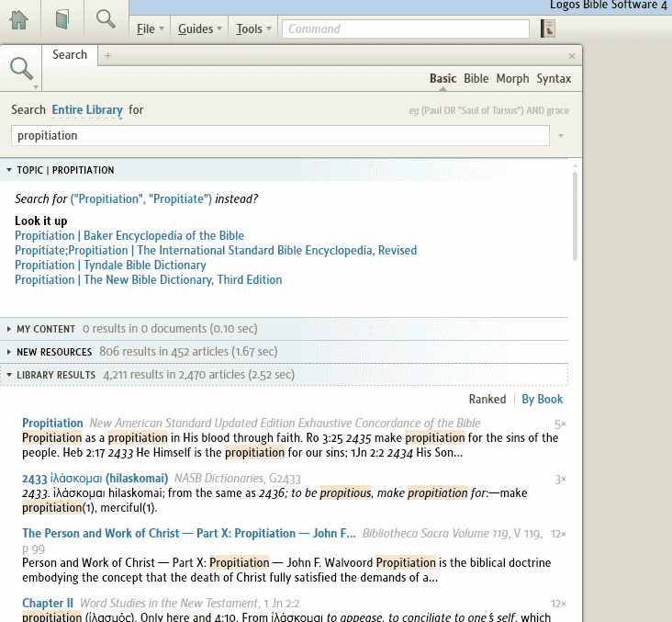672x622 pixels.
Task: Add a new tab with plus button
Action: (x=107, y=56)
